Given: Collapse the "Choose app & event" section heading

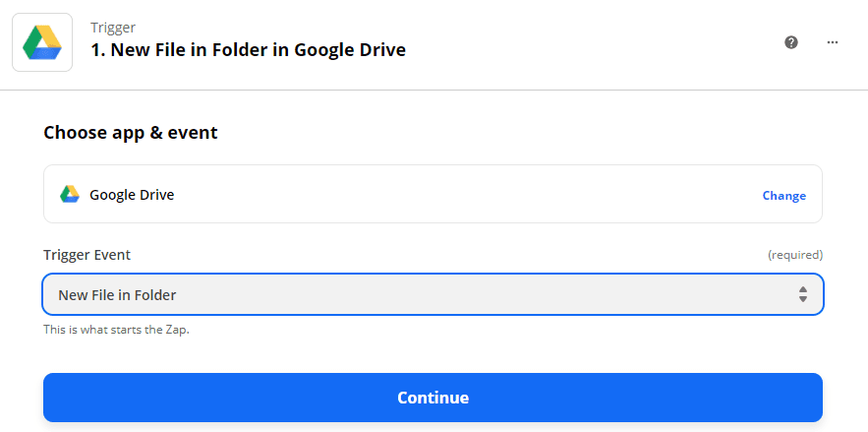Looking at the screenshot, I should (131, 133).
